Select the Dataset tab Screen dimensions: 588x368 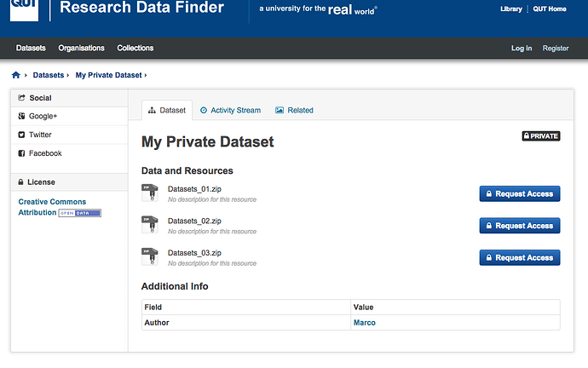[x=166, y=110]
